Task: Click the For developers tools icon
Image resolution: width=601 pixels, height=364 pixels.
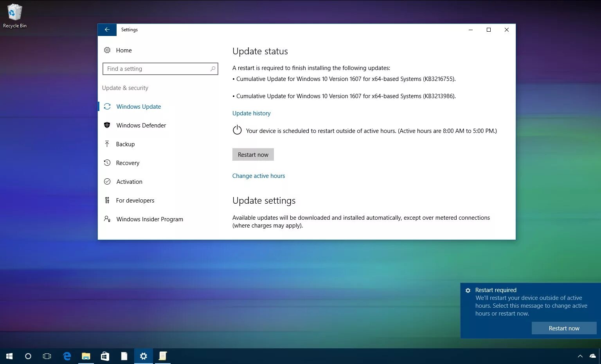Action: tap(107, 200)
